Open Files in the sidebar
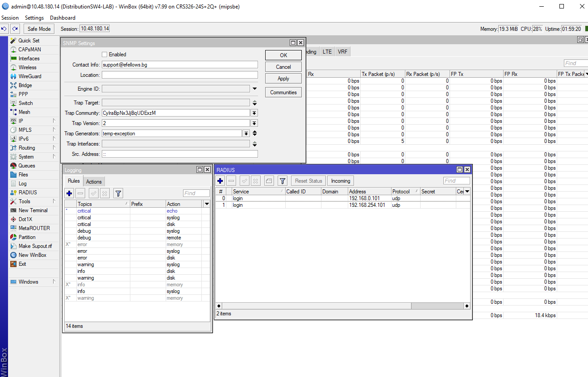 [23, 175]
